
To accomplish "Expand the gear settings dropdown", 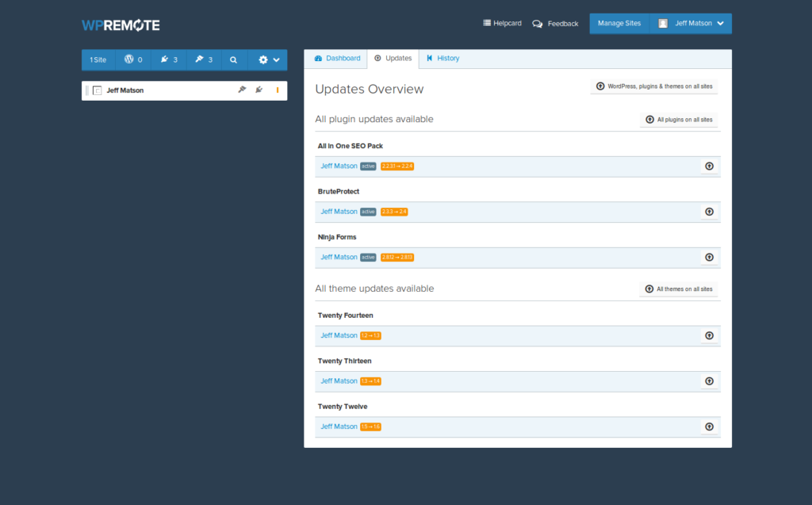I will pyautogui.click(x=268, y=59).
